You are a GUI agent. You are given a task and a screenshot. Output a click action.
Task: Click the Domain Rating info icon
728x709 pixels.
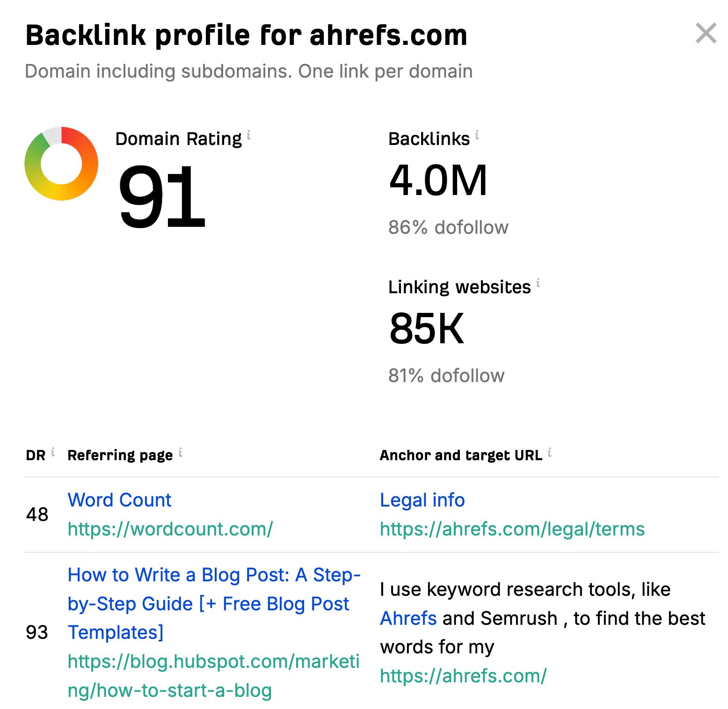click(249, 136)
